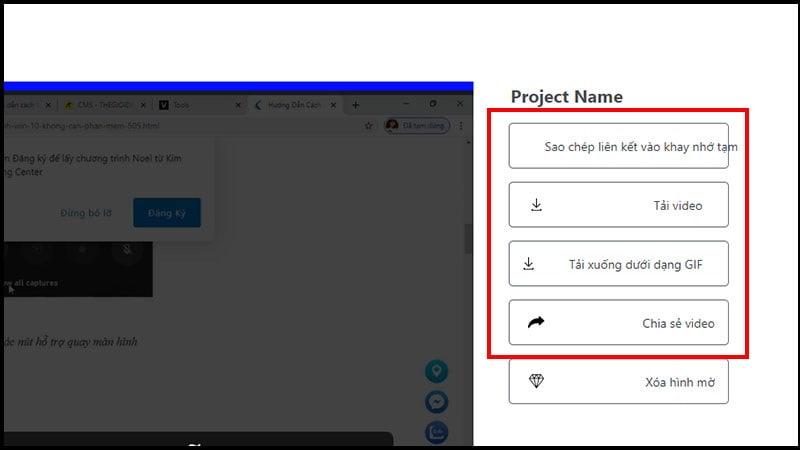Open the browser three-dot menu
This screenshot has height=450, width=800.
point(461,126)
